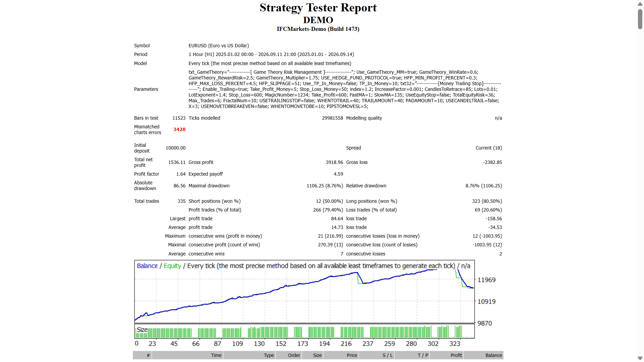Click the scrollbar down arrow

[x=640, y=358]
